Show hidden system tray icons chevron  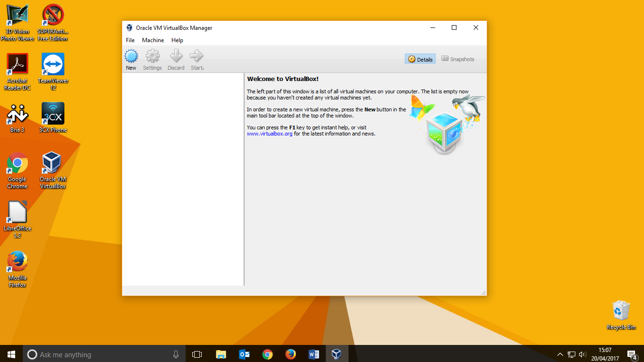click(560, 354)
